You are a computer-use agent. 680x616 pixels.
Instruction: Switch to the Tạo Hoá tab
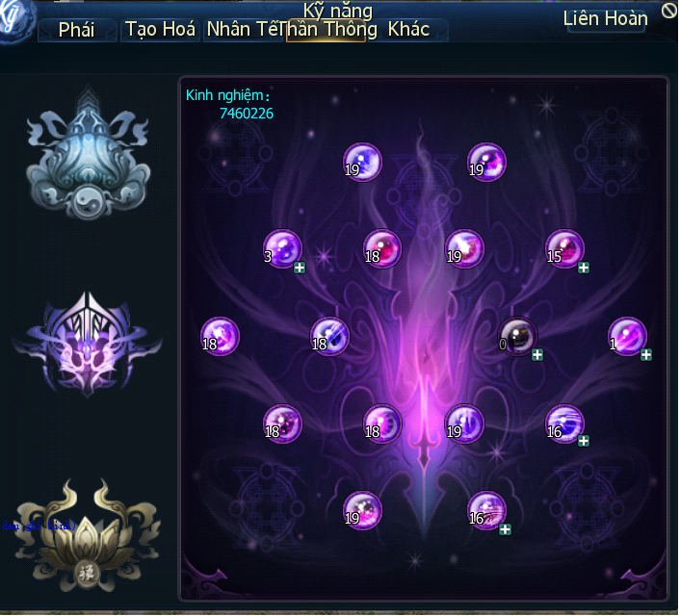point(160,30)
